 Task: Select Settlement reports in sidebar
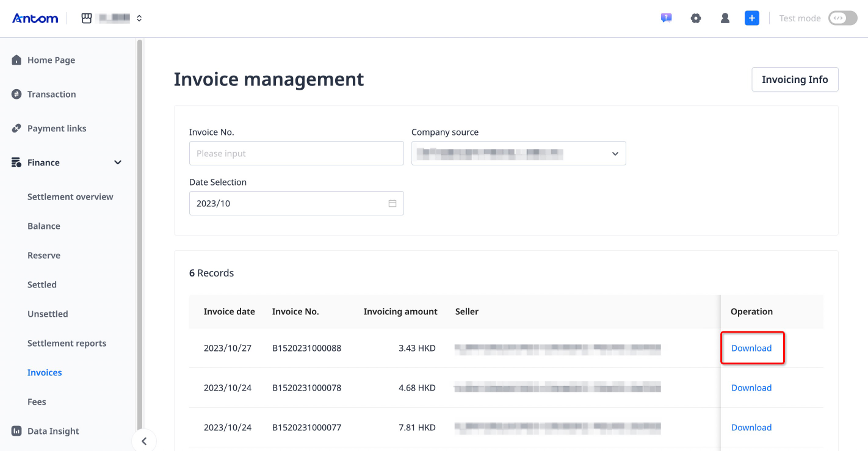coord(67,343)
